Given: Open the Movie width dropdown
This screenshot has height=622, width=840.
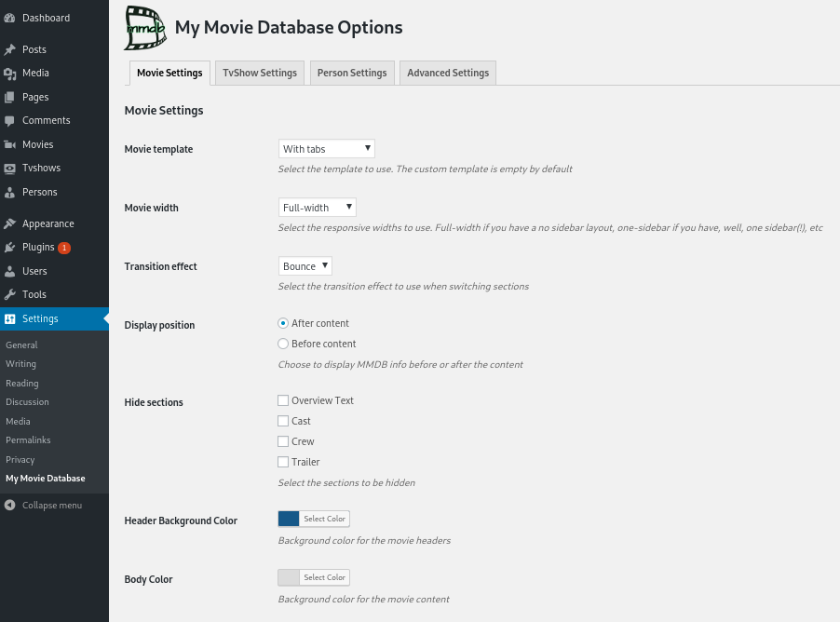Looking at the screenshot, I should coord(318,208).
